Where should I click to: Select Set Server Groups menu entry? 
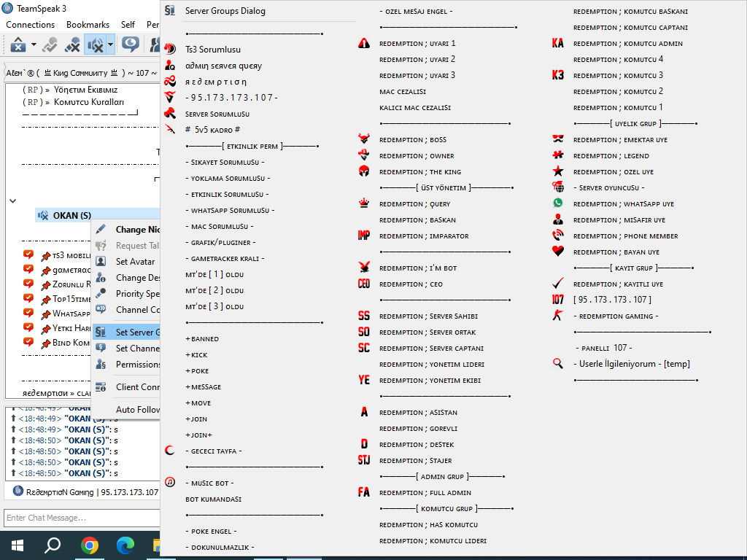(x=126, y=332)
